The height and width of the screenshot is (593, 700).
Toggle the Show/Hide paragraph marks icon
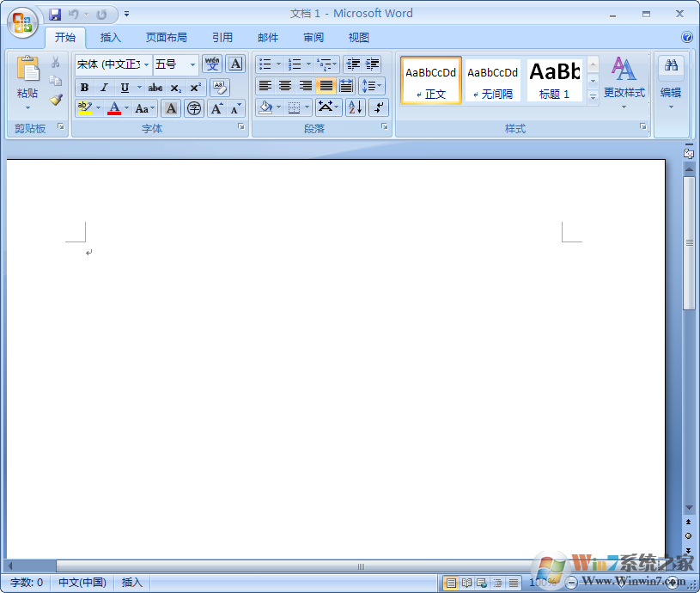[x=379, y=107]
